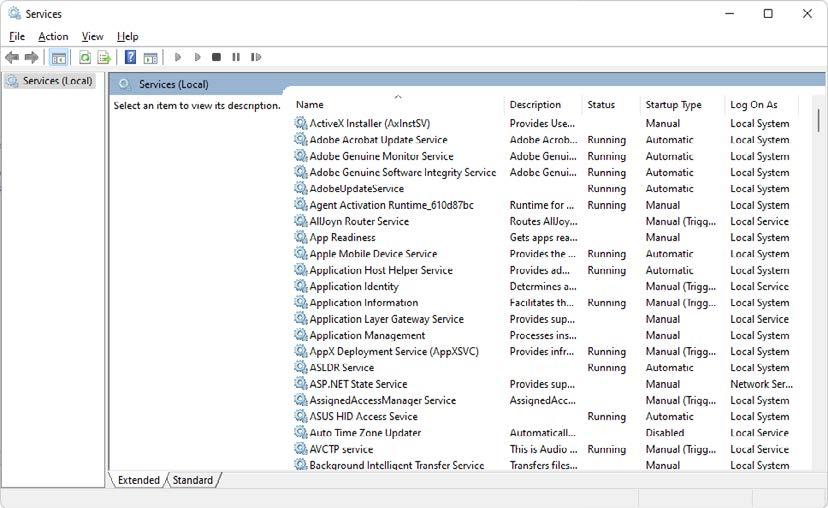Open the View menu
This screenshot has width=828, height=508.
[x=92, y=36]
